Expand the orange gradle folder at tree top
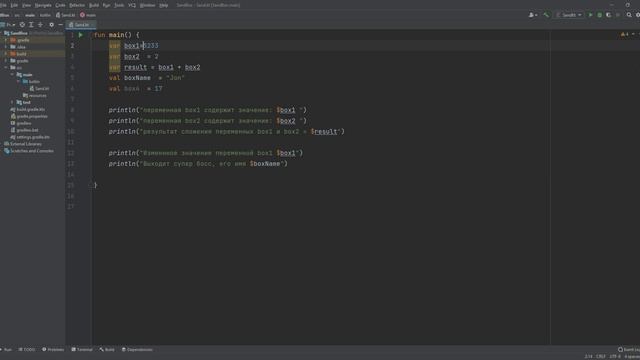This screenshot has width=640, height=360. click(x=6, y=40)
